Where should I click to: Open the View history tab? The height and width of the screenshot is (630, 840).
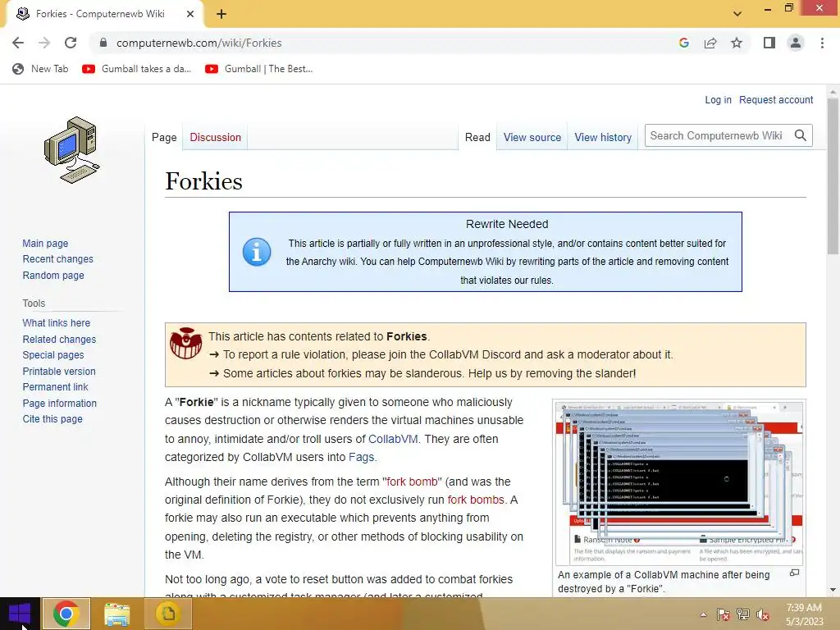(x=603, y=137)
